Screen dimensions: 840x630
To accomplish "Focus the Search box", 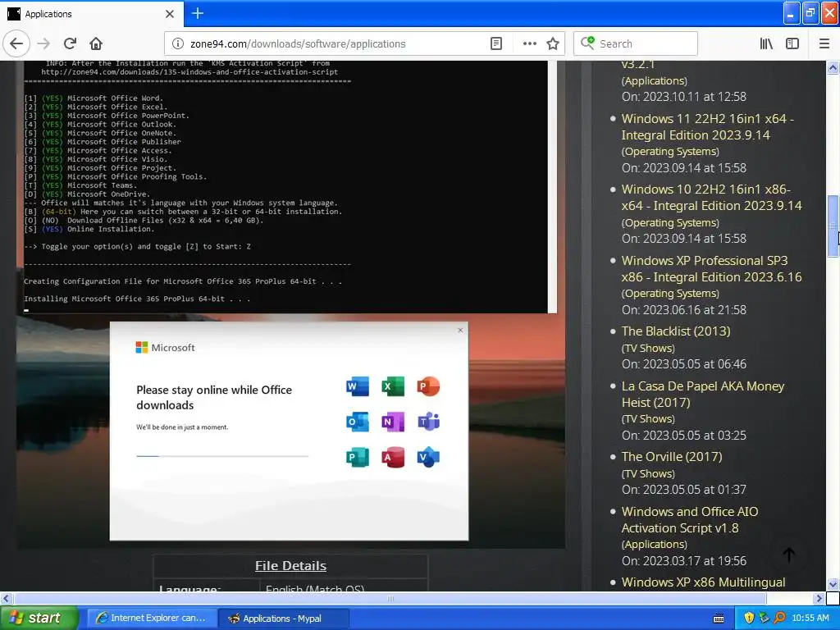I will tap(636, 43).
